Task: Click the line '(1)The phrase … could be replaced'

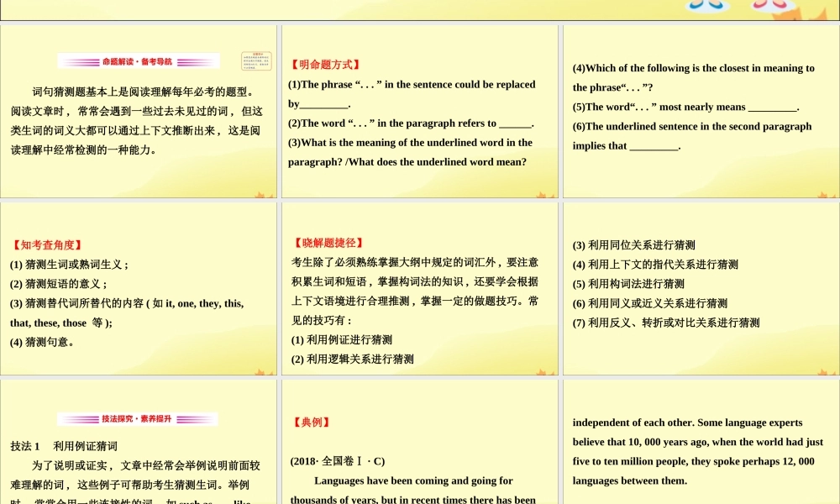Action: 412,84
